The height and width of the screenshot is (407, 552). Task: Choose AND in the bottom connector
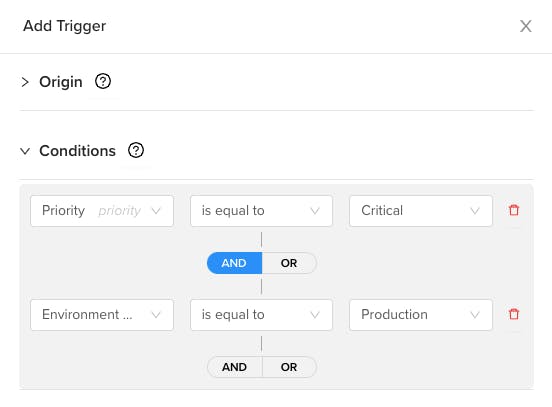234,367
